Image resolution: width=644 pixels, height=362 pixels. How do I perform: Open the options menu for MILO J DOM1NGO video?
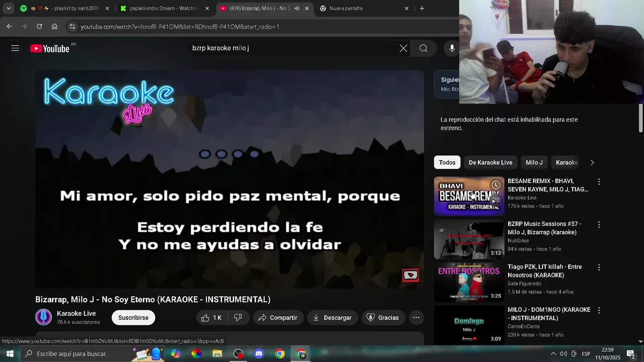pos(599,310)
